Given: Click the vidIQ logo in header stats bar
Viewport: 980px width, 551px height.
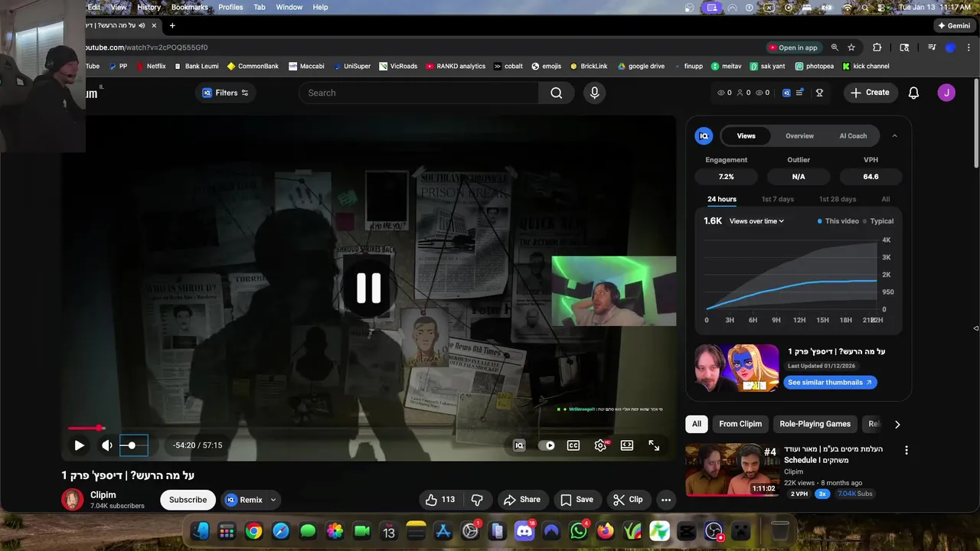Looking at the screenshot, I should pos(786,93).
